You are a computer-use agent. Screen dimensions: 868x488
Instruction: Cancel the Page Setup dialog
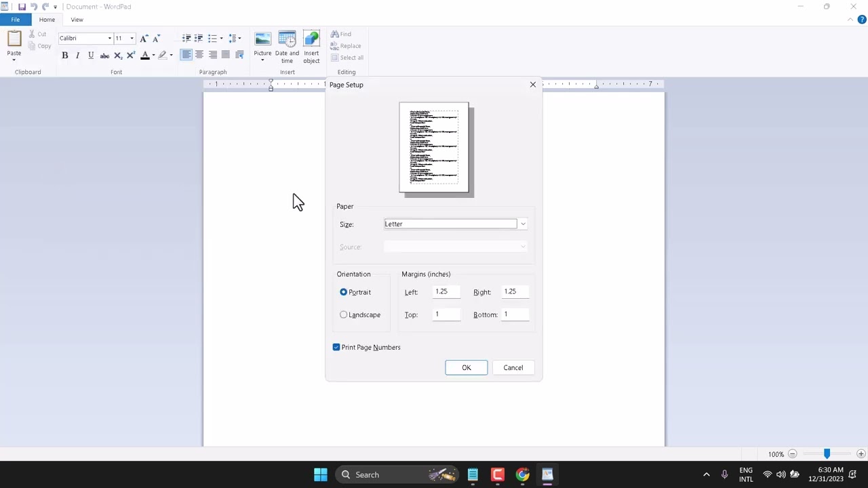(513, 367)
